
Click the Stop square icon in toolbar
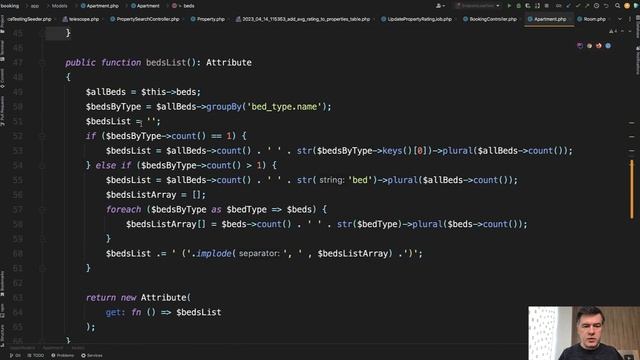click(x=547, y=6)
